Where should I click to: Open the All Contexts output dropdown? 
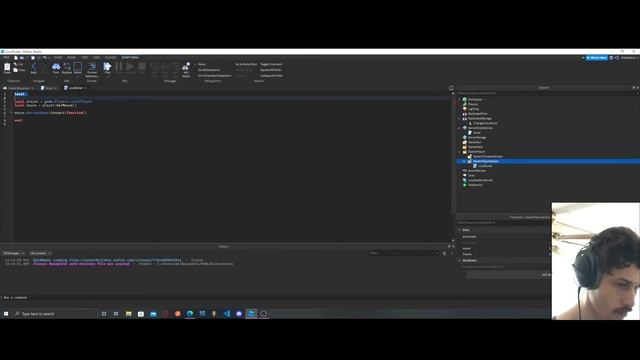[x=40, y=253]
